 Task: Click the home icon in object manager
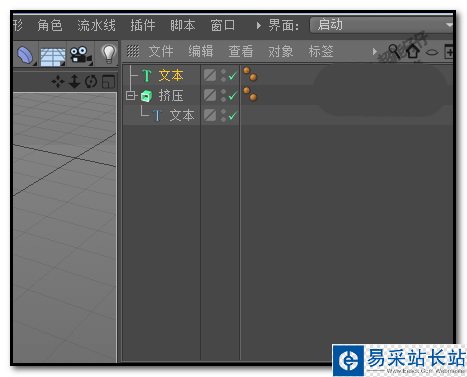(413, 52)
